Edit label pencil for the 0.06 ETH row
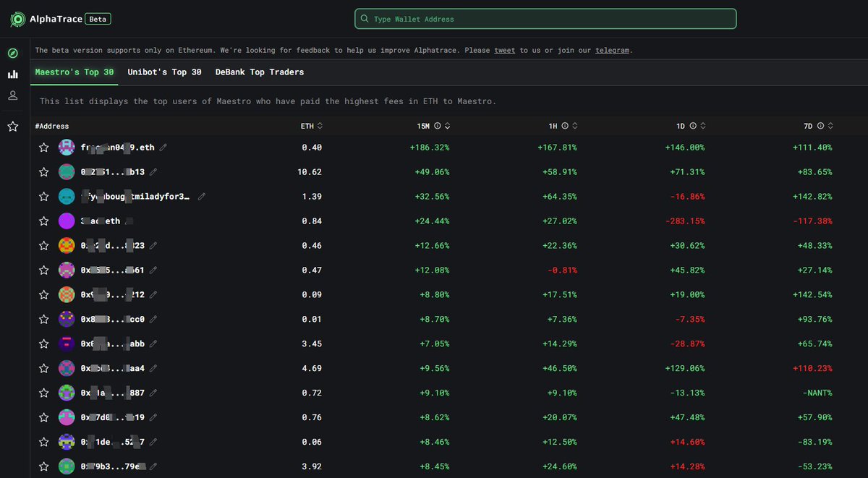 click(x=153, y=442)
